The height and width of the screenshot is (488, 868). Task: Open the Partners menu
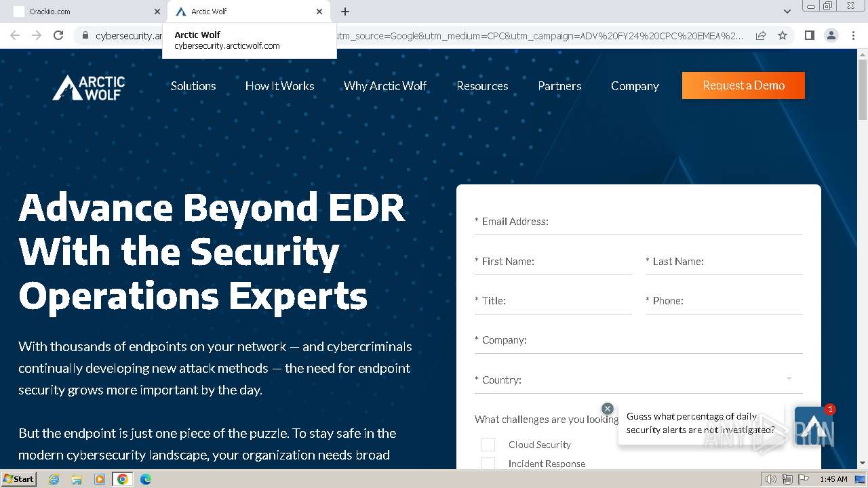coord(559,86)
